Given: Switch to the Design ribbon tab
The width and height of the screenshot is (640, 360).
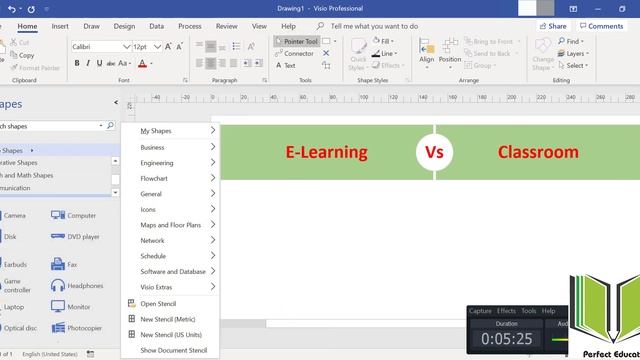Looking at the screenshot, I should pos(124,26).
